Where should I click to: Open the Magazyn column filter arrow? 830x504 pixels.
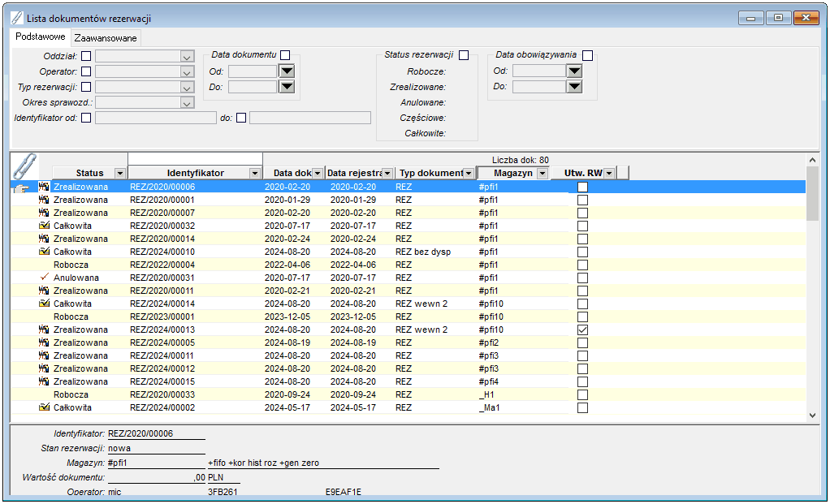(x=542, y=174)
